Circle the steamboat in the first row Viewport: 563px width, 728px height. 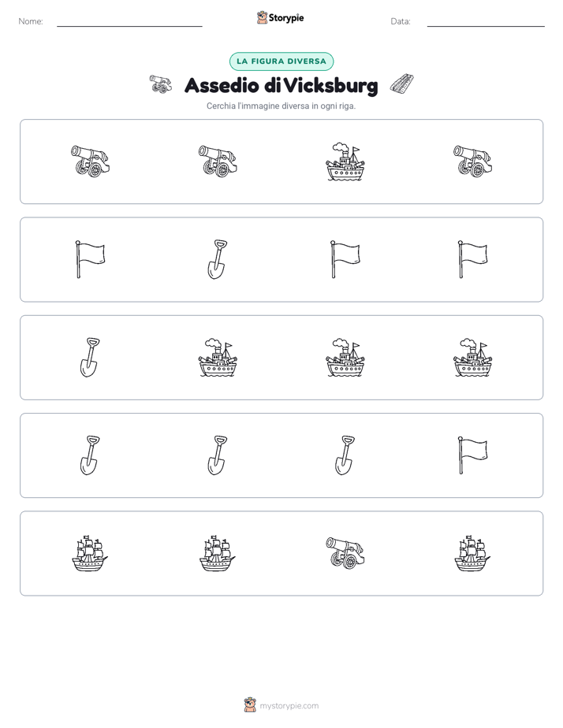[345, 162]
